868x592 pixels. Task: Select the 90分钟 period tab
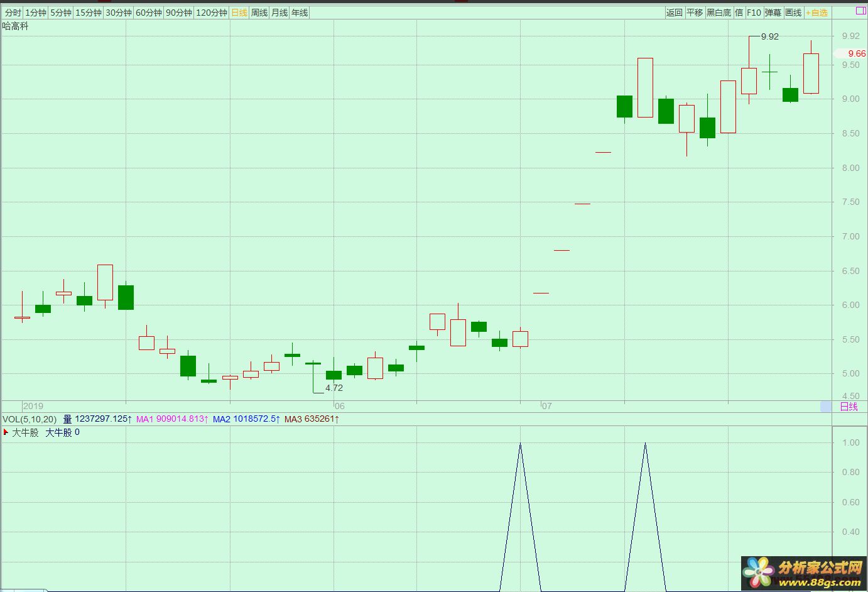coord(179,13)
